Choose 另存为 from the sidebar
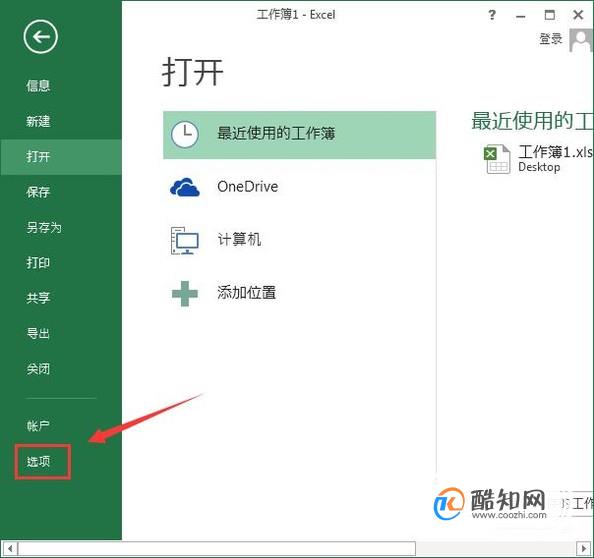The image size is (594, 558). point(44,228)
